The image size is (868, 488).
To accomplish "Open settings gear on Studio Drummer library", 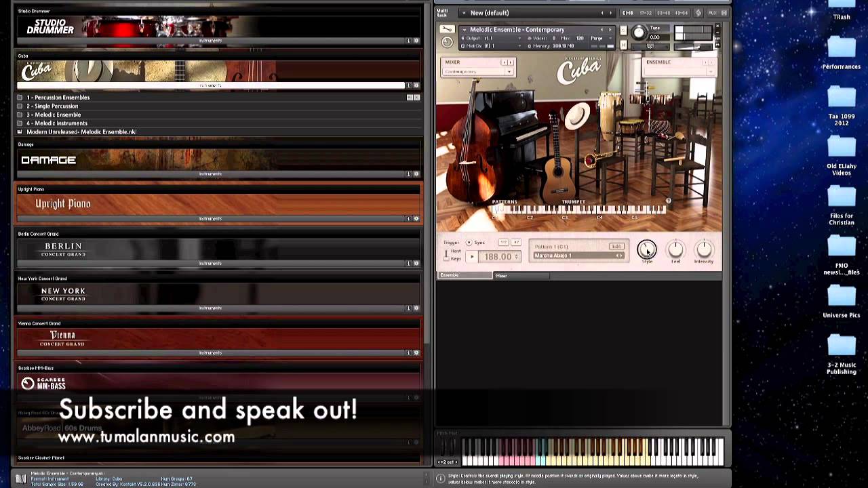I will point(416,41).
